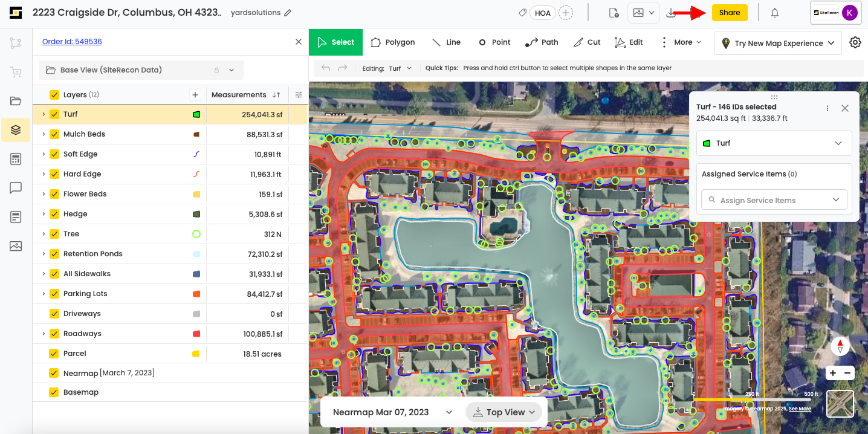Open map settings gear icon
The height and width of the screenshot is (434, 868).
(855, 42)
